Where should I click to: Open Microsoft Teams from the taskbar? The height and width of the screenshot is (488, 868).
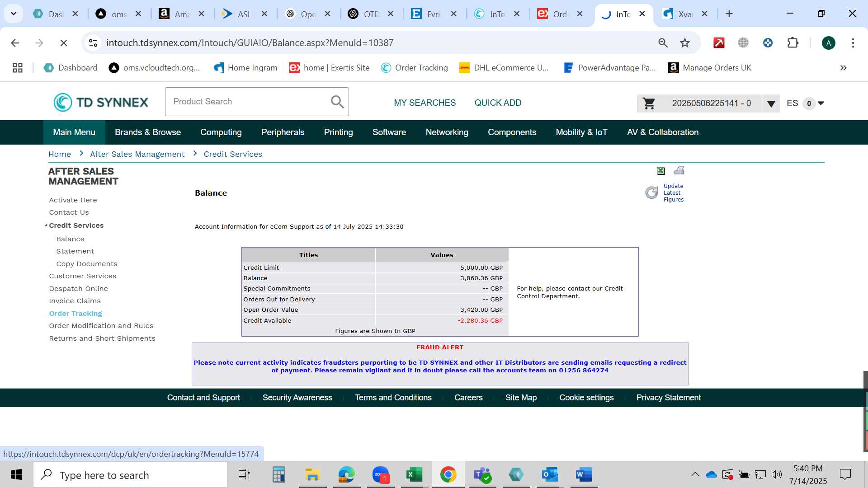click(482, 474)
